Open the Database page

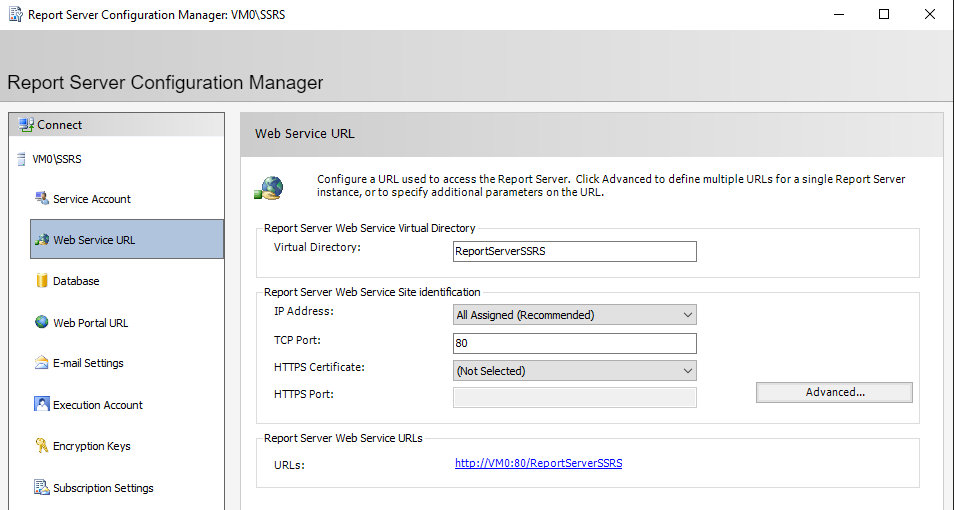(x=127, y=281)
